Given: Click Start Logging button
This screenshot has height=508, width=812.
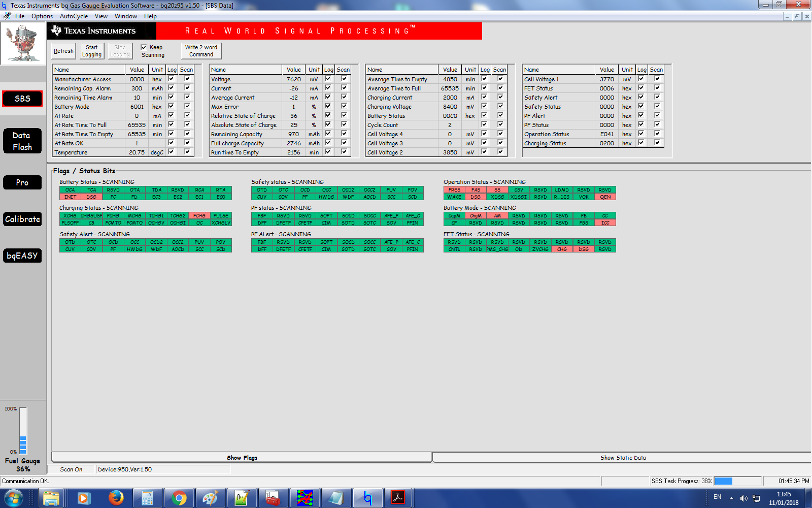Looking at the screenshot, I should click(92, 51).
